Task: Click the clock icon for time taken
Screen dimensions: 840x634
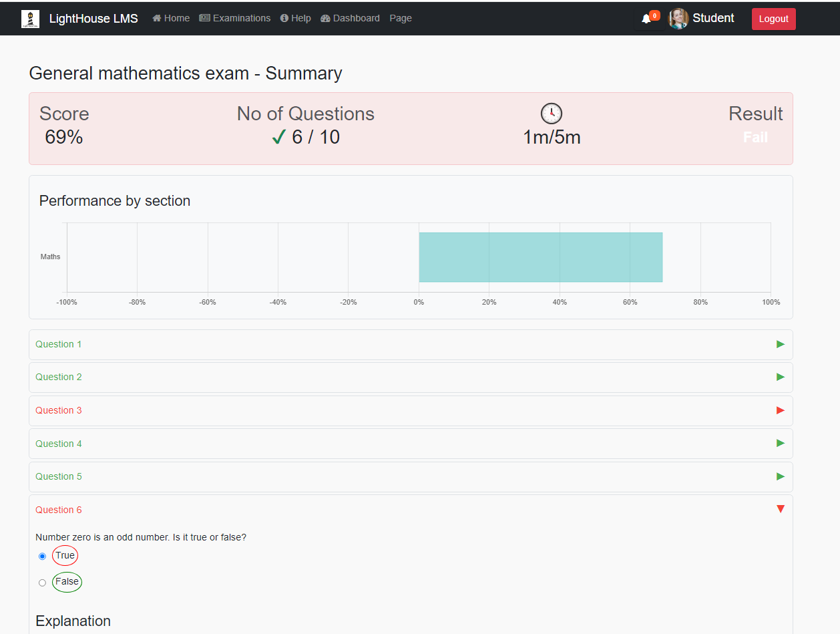Action: coord(552,114)
